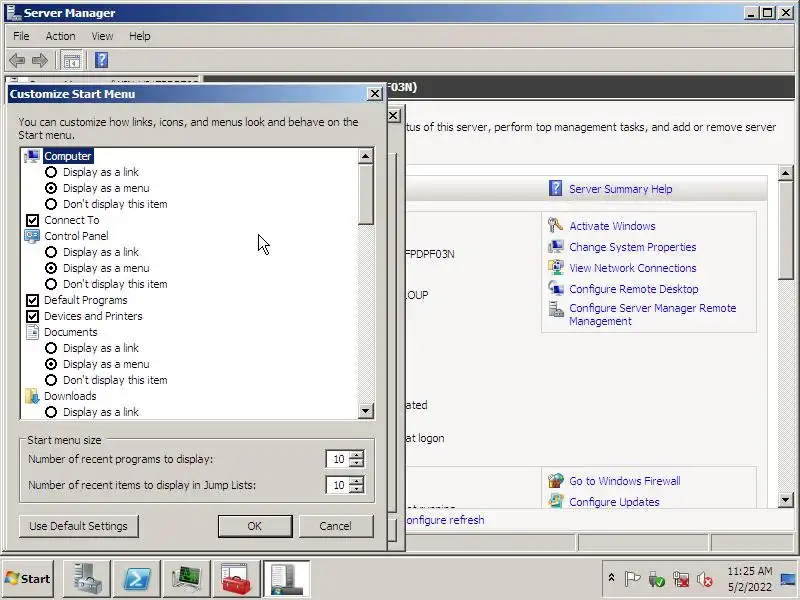The width and height of the screenshot is (800, 600).
Task: Click the Jump Lists items number field
Action: pyautogui.click(x=338, y=485)
